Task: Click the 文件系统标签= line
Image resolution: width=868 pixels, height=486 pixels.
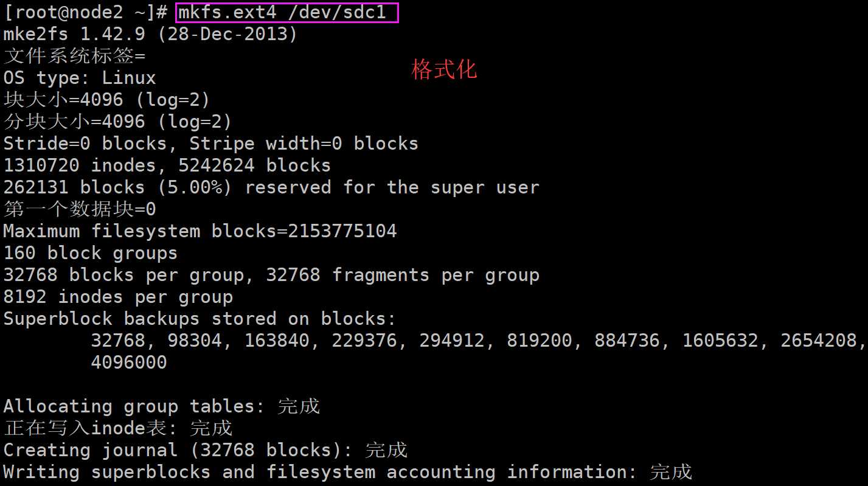Action: (x=75, y=56)
